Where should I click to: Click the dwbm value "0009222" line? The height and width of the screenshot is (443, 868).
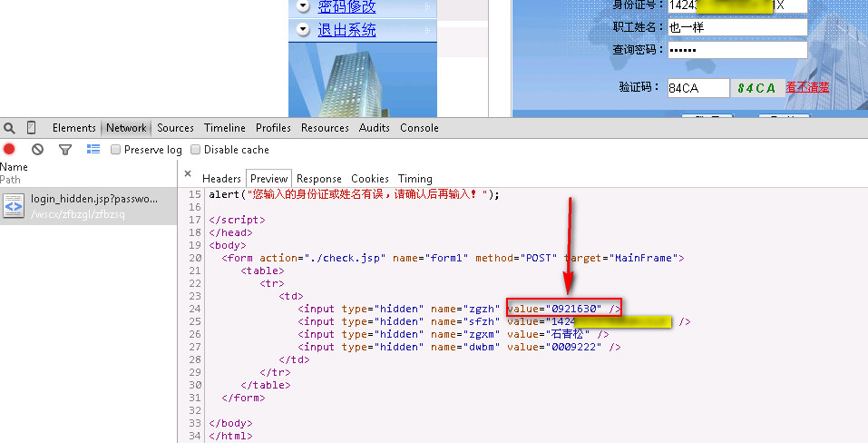click(460, 347)
